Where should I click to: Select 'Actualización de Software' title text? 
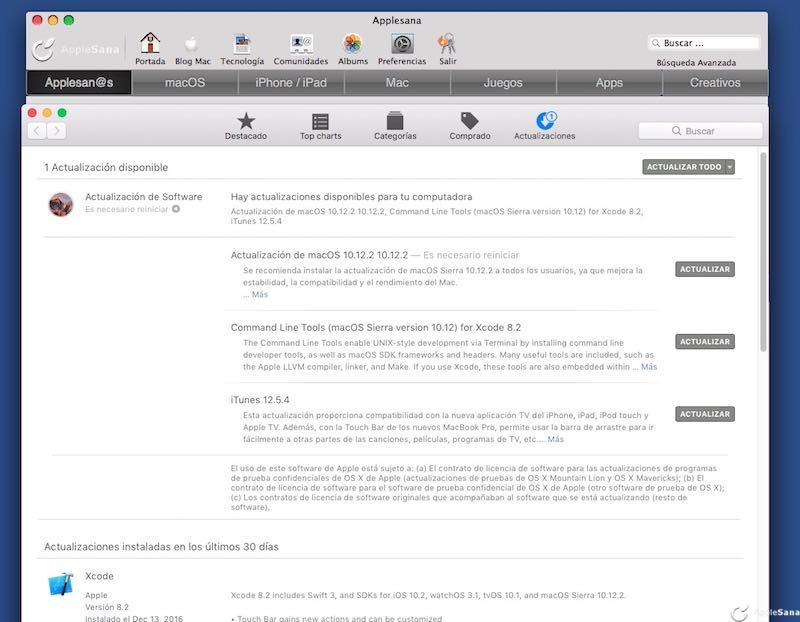[x=143, y=196]
